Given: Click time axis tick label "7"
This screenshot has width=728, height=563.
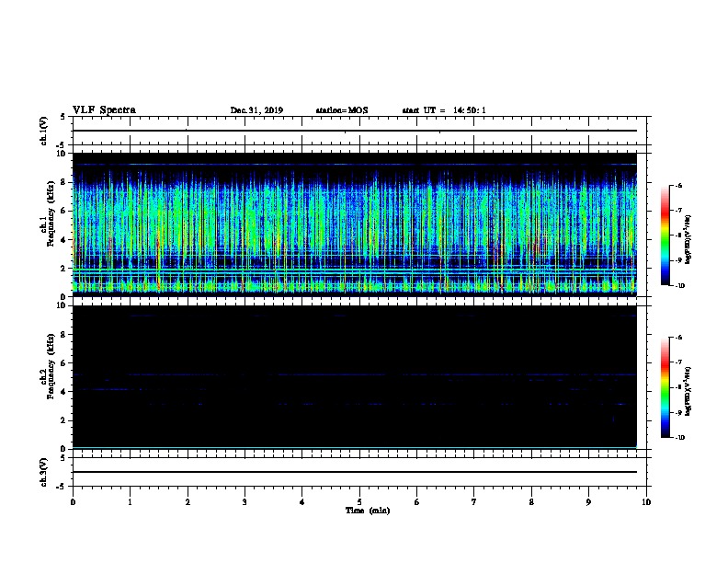Looking at the screenshot, I should 474,502.
